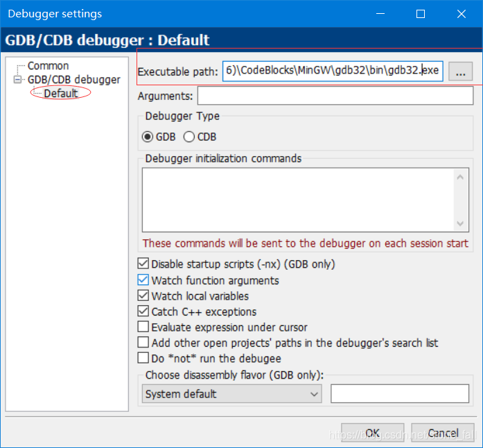Select the Default configuration tree item

(61, 93)
